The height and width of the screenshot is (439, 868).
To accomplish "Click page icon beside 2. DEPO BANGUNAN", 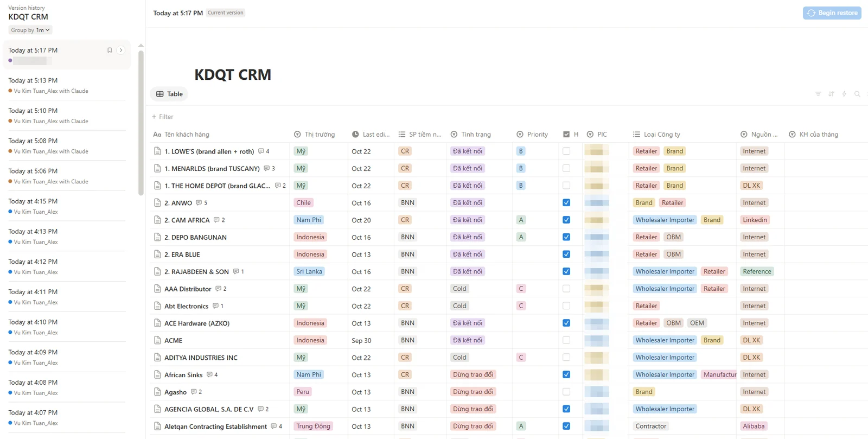I will (x=157, y=237).
